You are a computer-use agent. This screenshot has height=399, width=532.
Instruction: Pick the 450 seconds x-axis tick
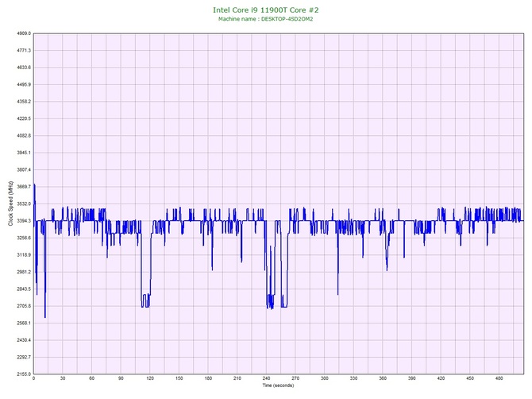(470, 378)
